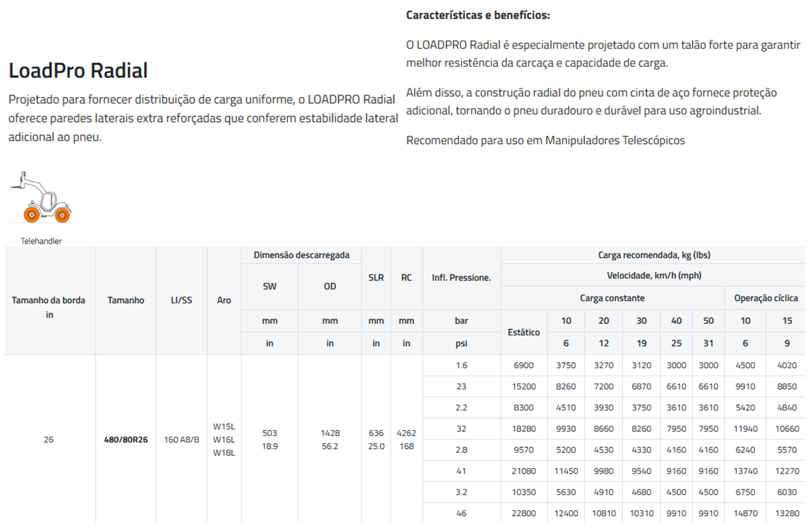
Task: Click rim size 'W18L'
Action: click(224, 452)
